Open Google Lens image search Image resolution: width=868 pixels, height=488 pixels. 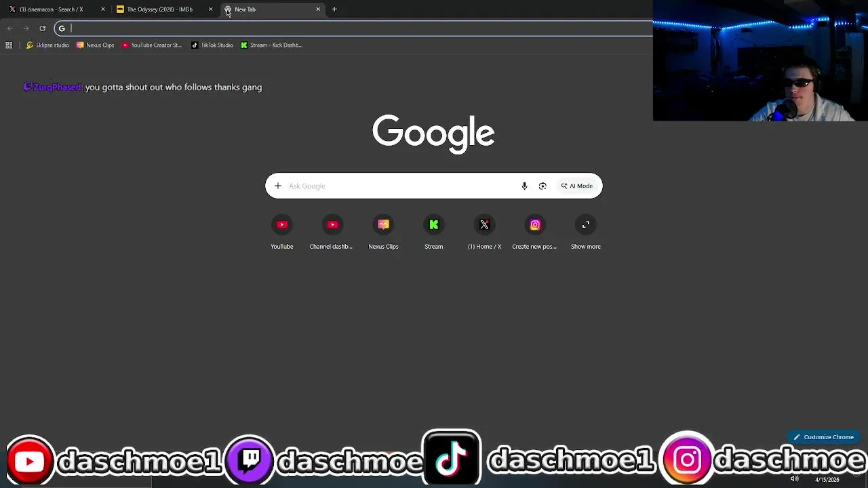pyautogui.click(x=542, y=186)
